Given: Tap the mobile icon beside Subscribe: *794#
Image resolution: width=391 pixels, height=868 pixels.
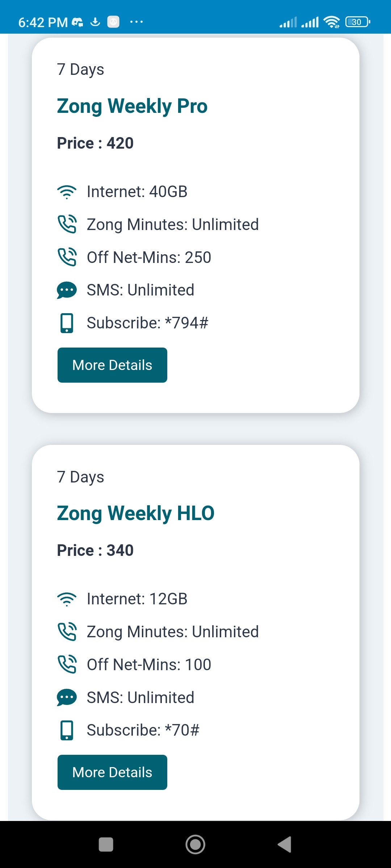Looking at the screenshot, I should point(67,323).
